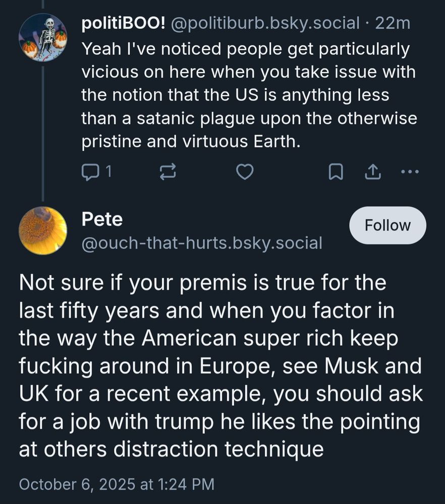Click the reply count number 1

click(x=107, y=173)
